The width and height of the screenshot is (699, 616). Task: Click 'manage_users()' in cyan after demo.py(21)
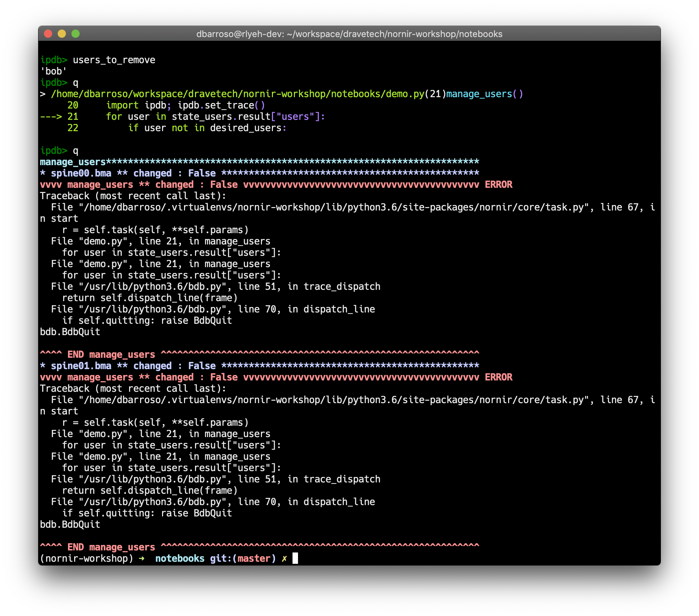point(484,94)
